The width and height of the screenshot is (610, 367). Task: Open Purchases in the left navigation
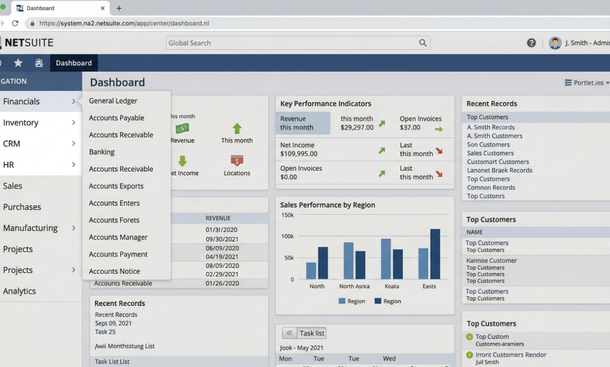click(22, 207)
